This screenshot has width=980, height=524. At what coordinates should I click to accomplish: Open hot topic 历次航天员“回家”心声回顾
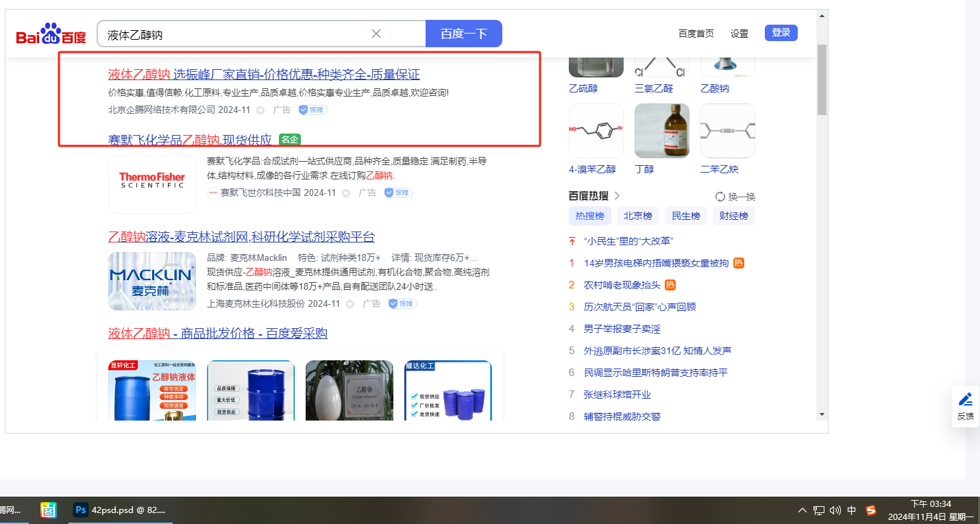coord(639,307)
